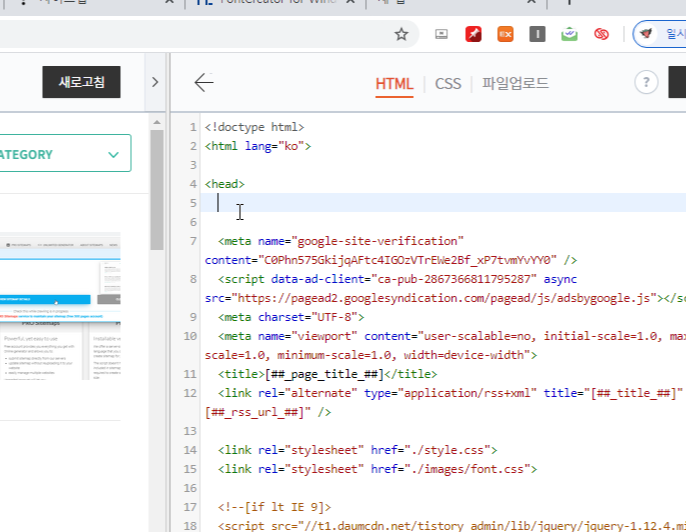Open the screen-cast extension icon beside the star
686x532 pixels.
(x=441, y=34)
